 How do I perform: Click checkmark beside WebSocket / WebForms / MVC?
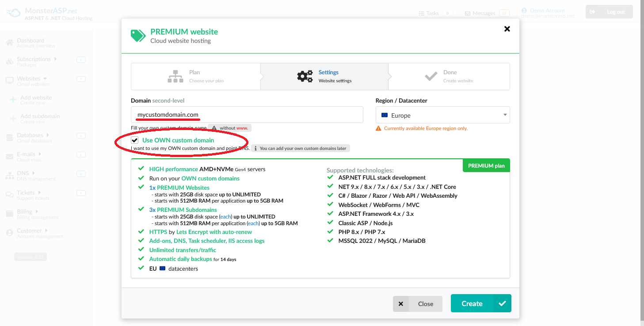[330, 204]
